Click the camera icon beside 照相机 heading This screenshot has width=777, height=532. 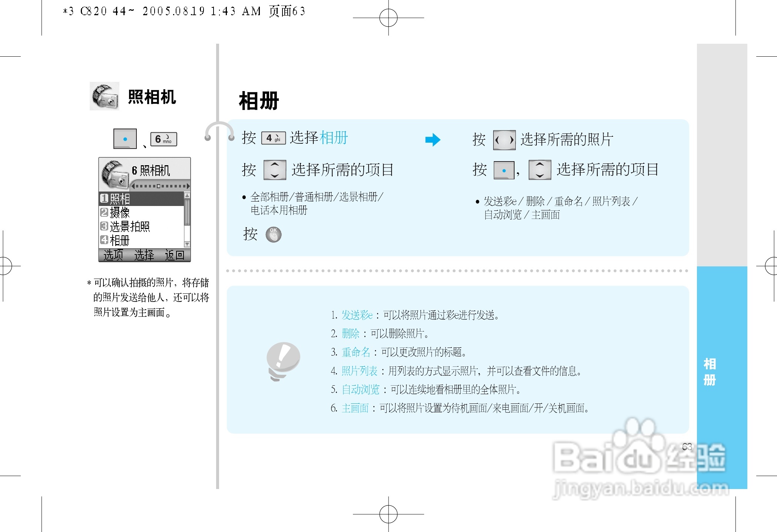(x=105, y=96)
